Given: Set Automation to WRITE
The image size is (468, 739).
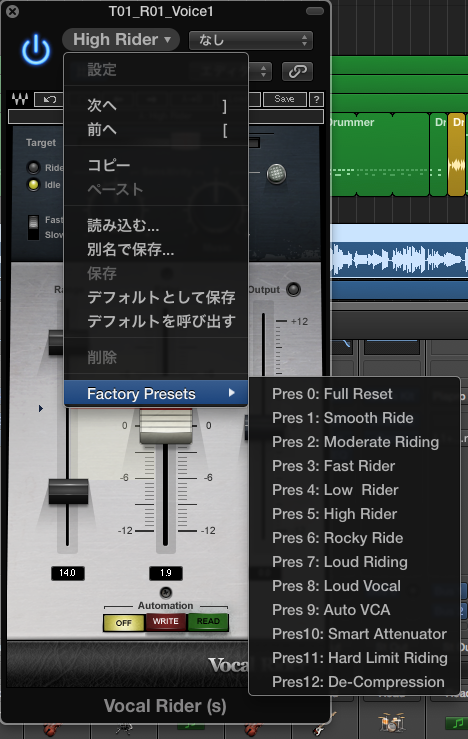Looking at the screenshot, I should click(x=166, y=622).
